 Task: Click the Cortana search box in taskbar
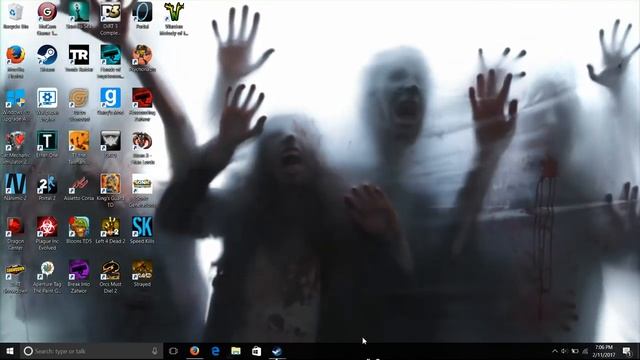tap(91, 351)
